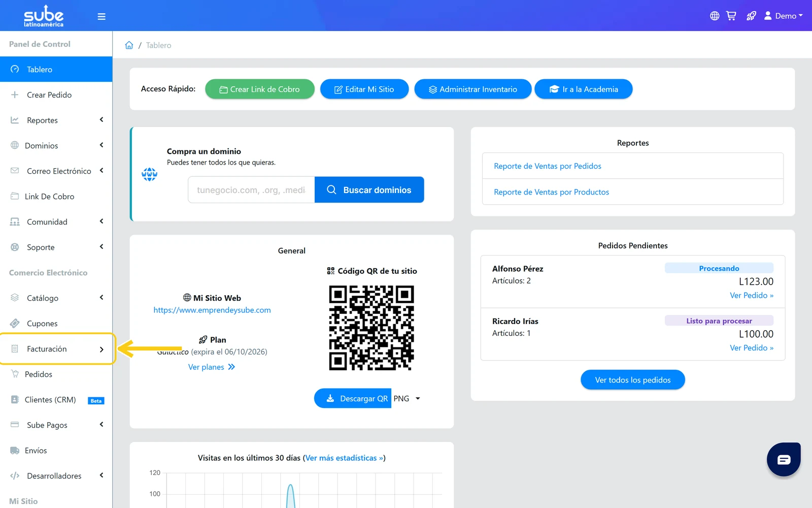Click the Correo Electrónico envelope icon
Viewport: 812px width, 508px height.
click(x=15, y=171)
